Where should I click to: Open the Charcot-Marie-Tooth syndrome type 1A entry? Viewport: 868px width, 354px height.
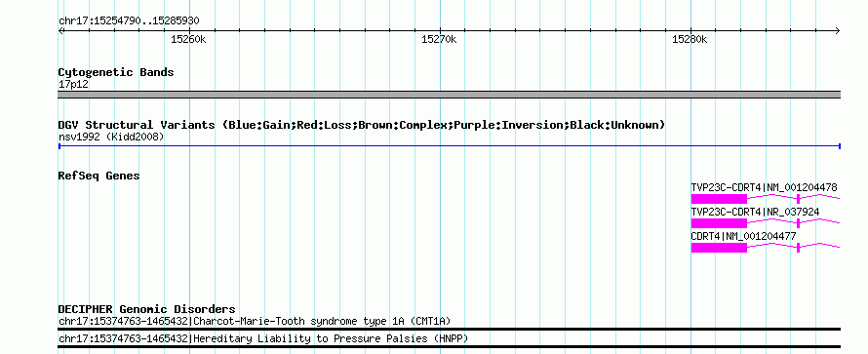(x=255, y=322)
